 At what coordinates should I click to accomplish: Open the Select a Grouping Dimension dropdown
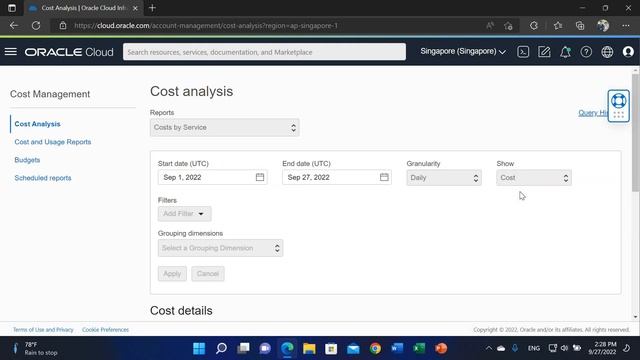click(220, 248)
